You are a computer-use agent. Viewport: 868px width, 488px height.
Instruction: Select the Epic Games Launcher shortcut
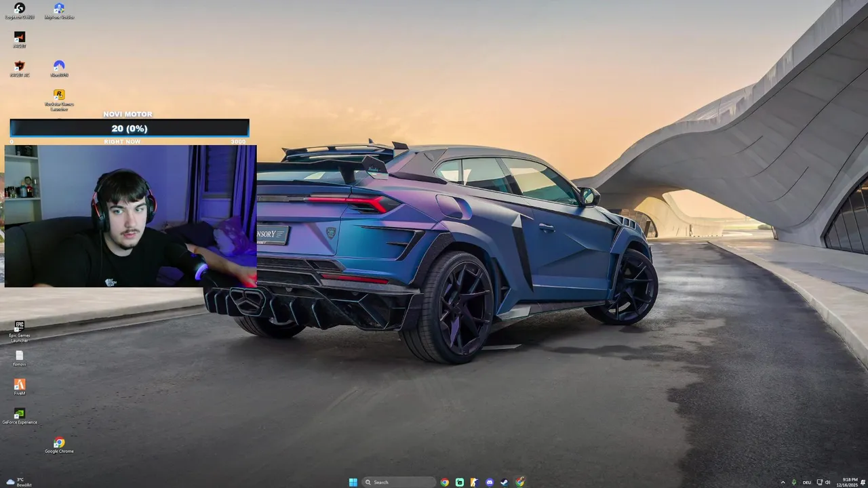20,331
